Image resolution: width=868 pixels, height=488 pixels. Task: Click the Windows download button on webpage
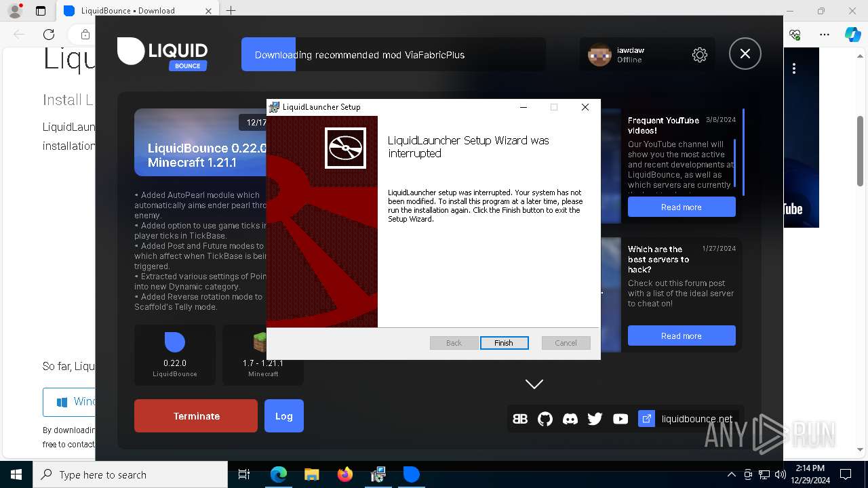pyautogui.click(x=69, y=402)
